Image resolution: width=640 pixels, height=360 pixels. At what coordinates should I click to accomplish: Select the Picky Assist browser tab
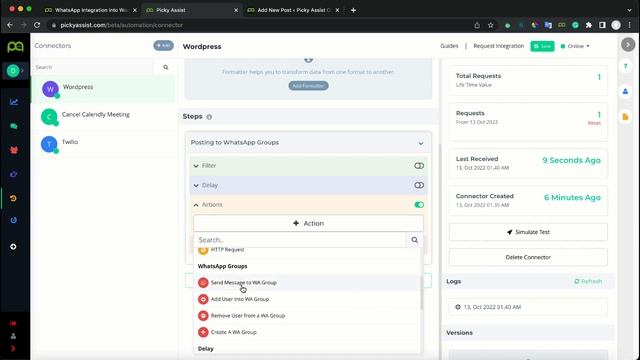pyautogui.click(x=192, y=10)
